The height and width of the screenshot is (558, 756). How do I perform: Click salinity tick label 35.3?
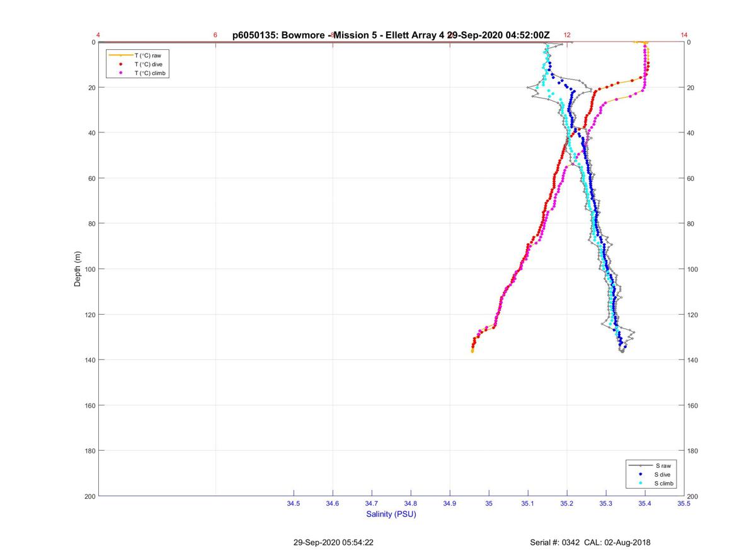pyautogui.click(x=606, y=503)
